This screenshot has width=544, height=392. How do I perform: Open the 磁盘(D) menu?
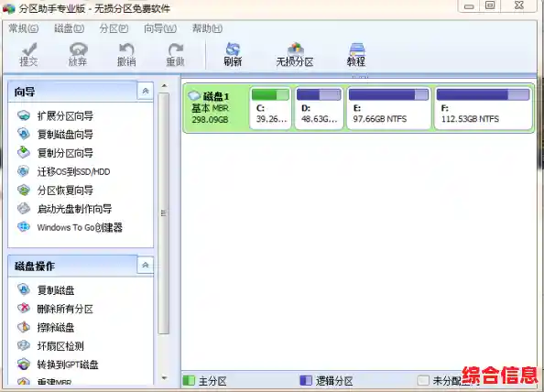pos(70,28)
